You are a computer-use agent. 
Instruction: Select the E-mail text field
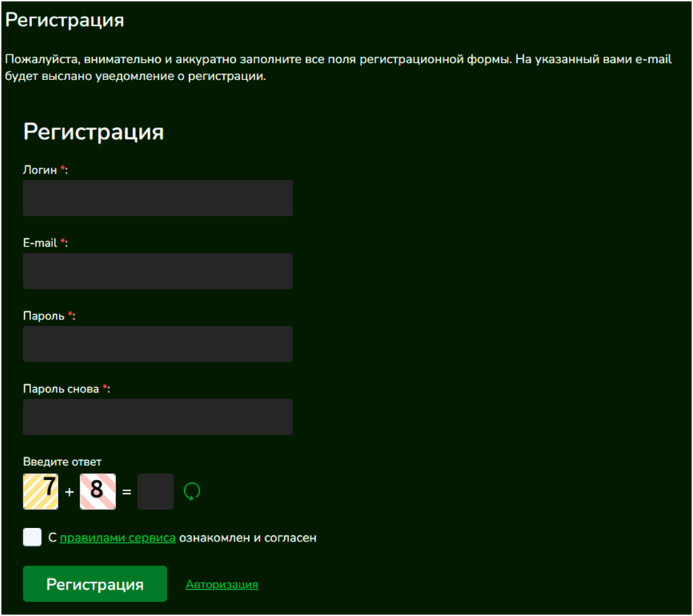tap(157, 271)
